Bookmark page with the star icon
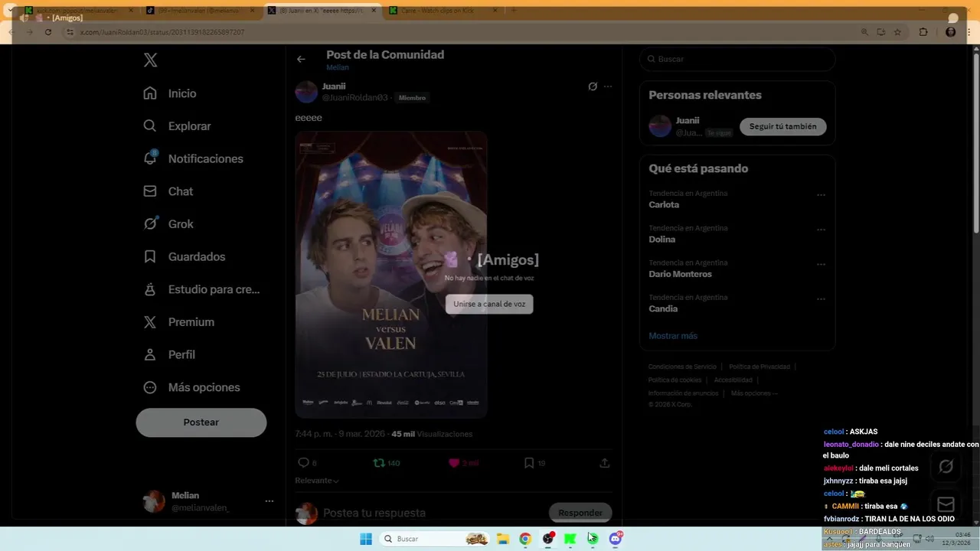 [897, 32]
